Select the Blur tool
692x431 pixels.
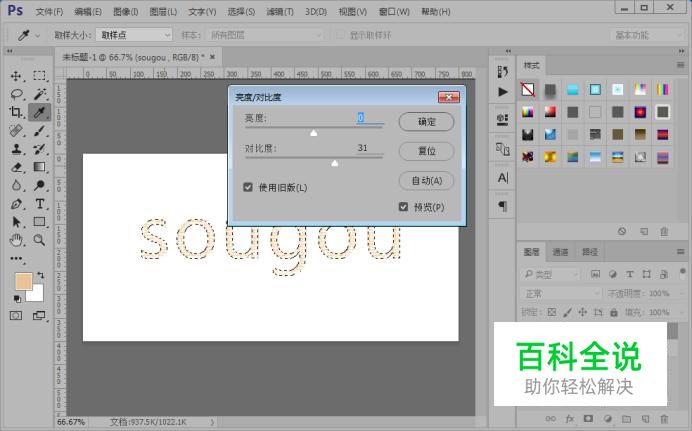tap(16, 185)
